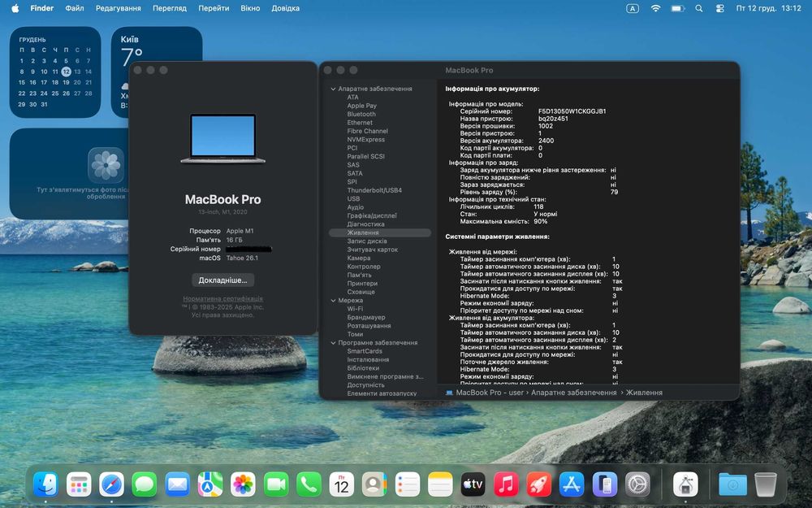Click System Information icon in Dock

pyautogui.click(x=685, y=485)
